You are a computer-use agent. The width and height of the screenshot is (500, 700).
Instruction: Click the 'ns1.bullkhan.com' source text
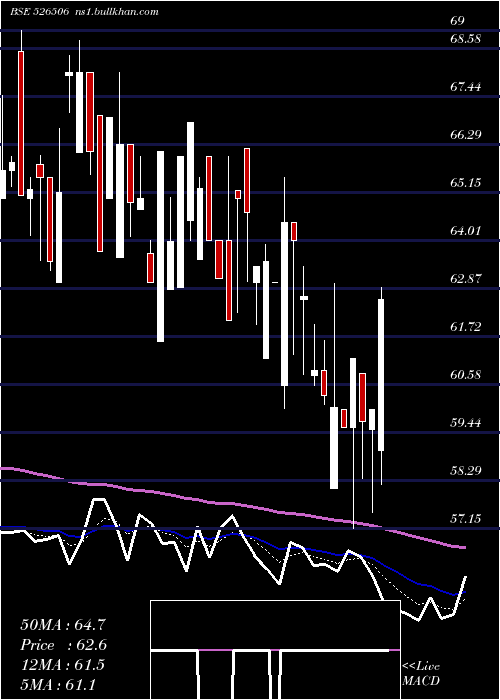tap(117, 12)
